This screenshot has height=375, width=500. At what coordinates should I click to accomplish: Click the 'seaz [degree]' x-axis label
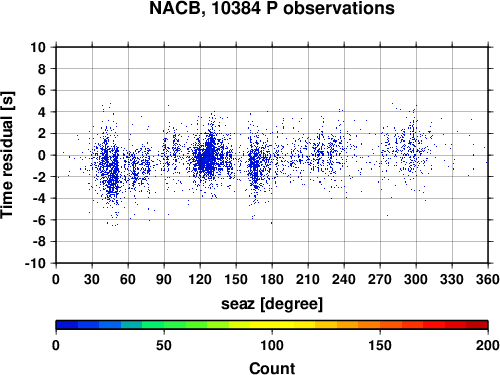click(272, 304)
